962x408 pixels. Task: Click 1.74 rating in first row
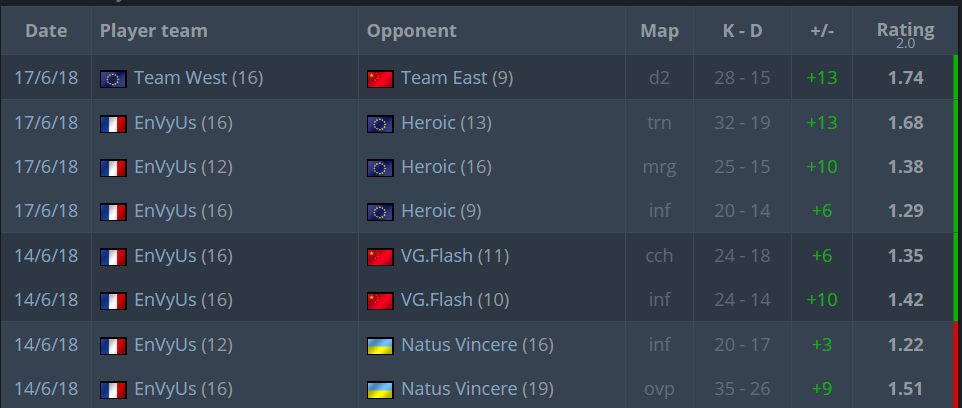[906, 78]
